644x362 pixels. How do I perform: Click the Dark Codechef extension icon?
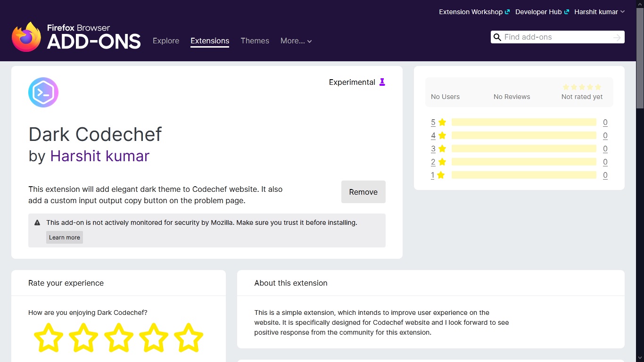pos(43,92)
